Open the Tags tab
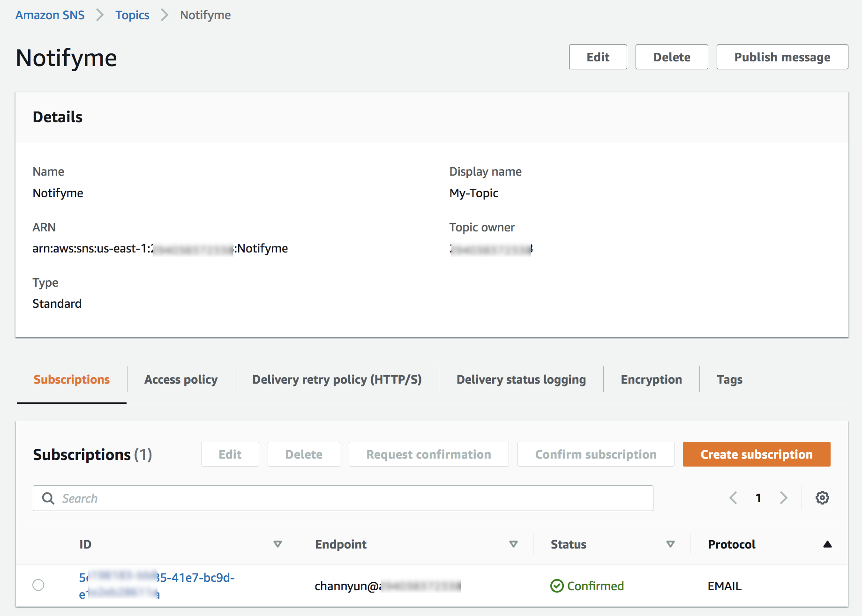This screenshot has height=616, width=862. pos(730,379)
